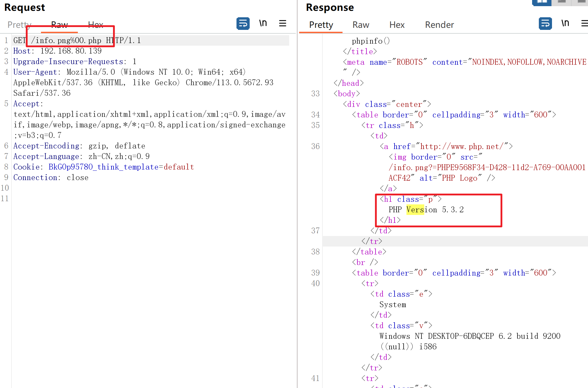Image resolution: width=588 pixels, height=388 pixels.
Task: Click the div class="center" line
Action: [x=387, y=104]
